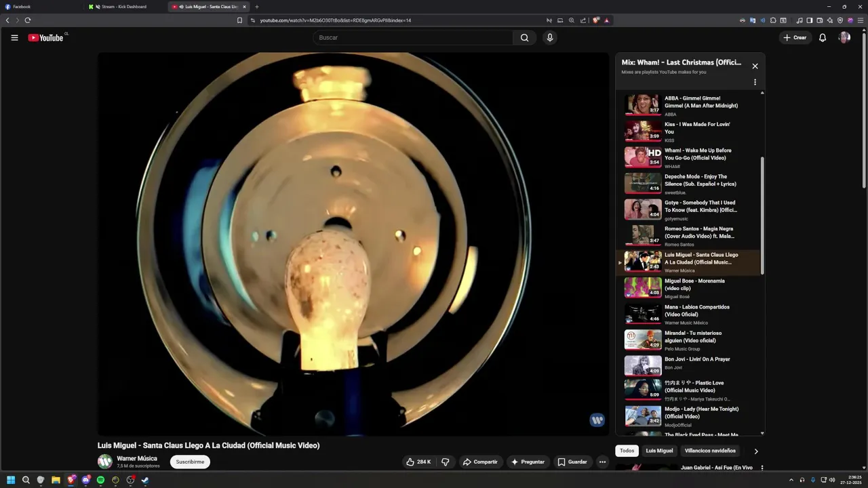Viewport: 868px width, 488px height.
Task: Select the Luis Miguel filter chip
Action: click(x=659, y=451)
